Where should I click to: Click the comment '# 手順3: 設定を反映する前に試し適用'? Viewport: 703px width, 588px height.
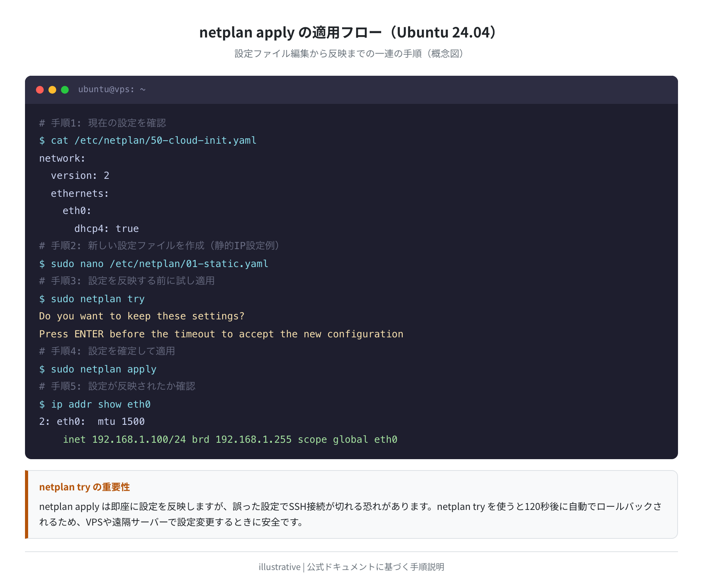(127, 281)
